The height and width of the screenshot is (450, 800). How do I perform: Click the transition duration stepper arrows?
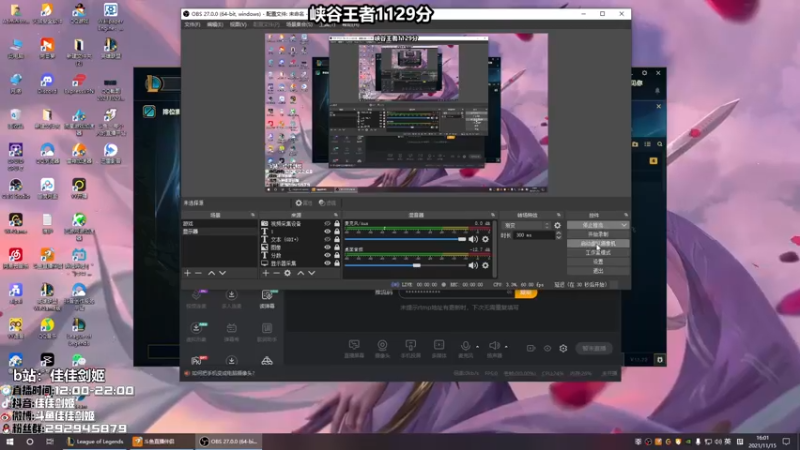pyautogui.click(x=558, y=235)
